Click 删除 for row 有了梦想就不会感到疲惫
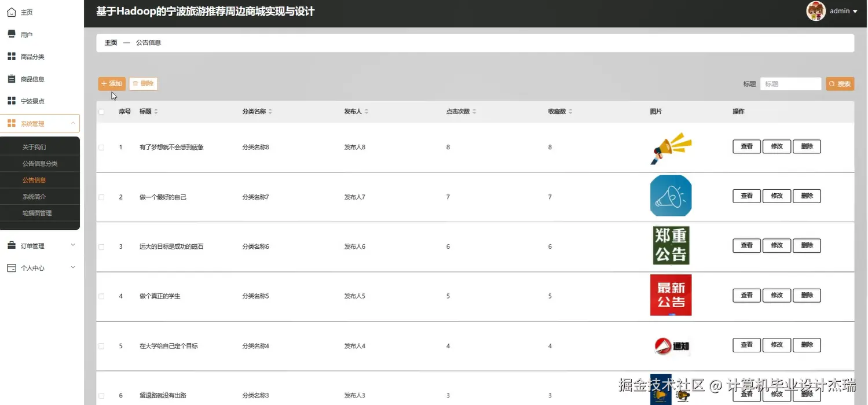Image resolution: width=868 pixels, height=405 pixels. 807,146
